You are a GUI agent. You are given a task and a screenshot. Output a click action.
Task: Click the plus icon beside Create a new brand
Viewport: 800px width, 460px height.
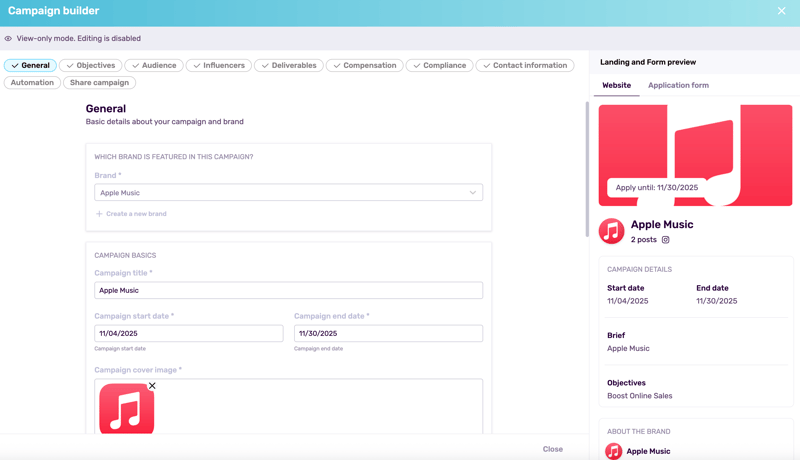99,214
